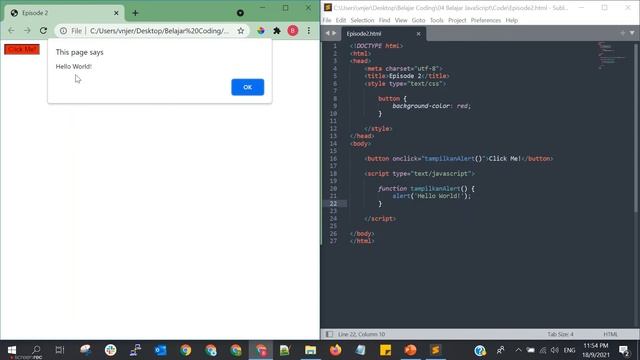The width and height of the screenshot is (640, 360).
Task: Open Firefox from the taskbar
Action: 336,350
